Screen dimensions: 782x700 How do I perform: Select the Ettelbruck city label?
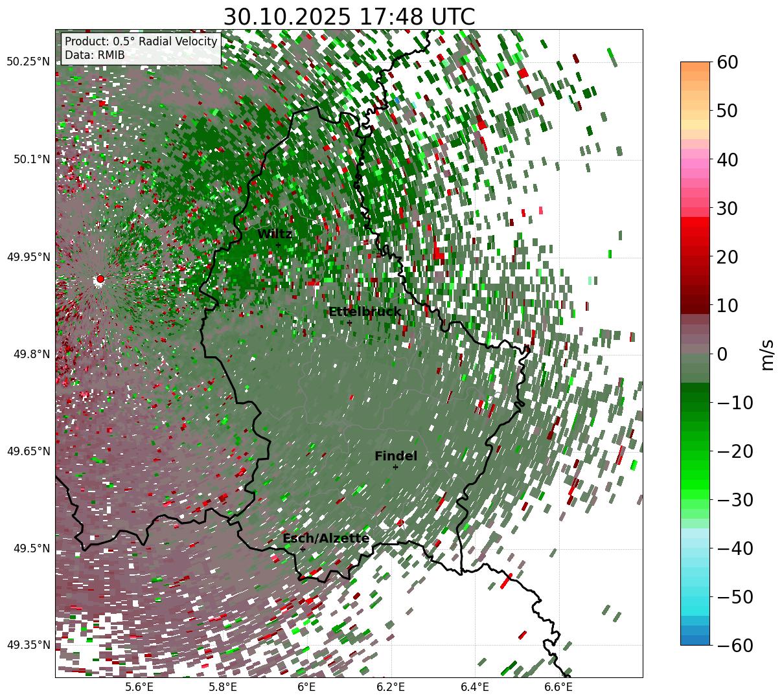[365, 312]
